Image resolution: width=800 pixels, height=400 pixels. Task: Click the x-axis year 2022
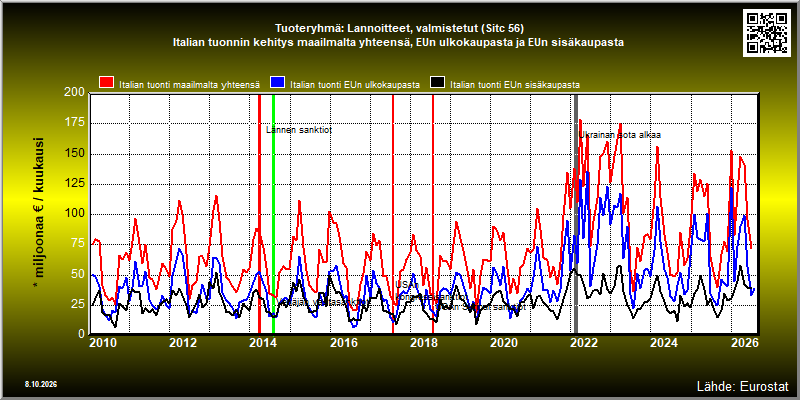(x=583, y=342)
